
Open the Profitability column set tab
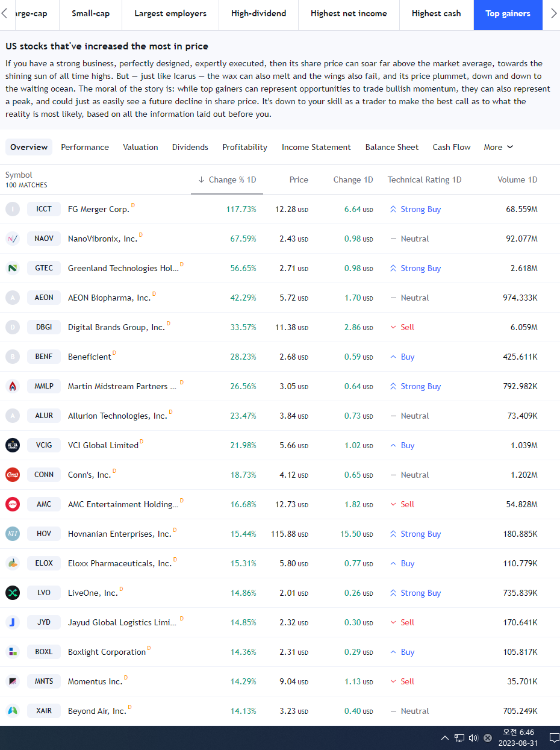click(x=245, y=147)
